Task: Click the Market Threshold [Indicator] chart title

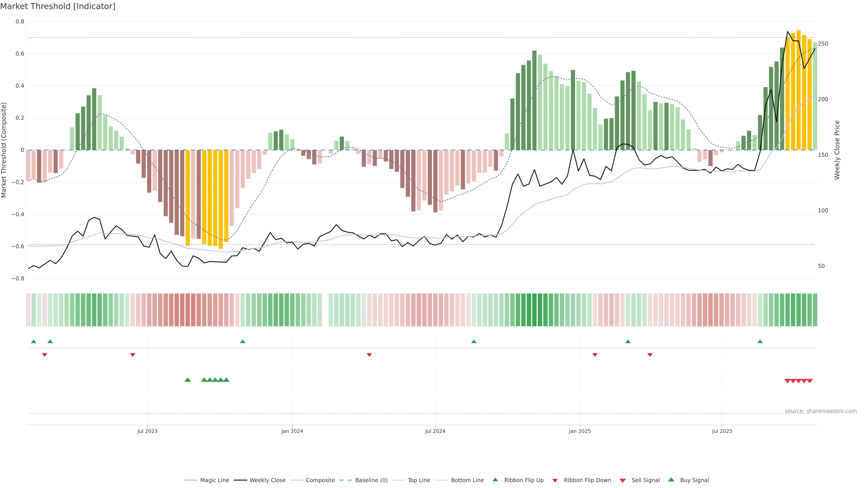Action: [x=58, y=6]
